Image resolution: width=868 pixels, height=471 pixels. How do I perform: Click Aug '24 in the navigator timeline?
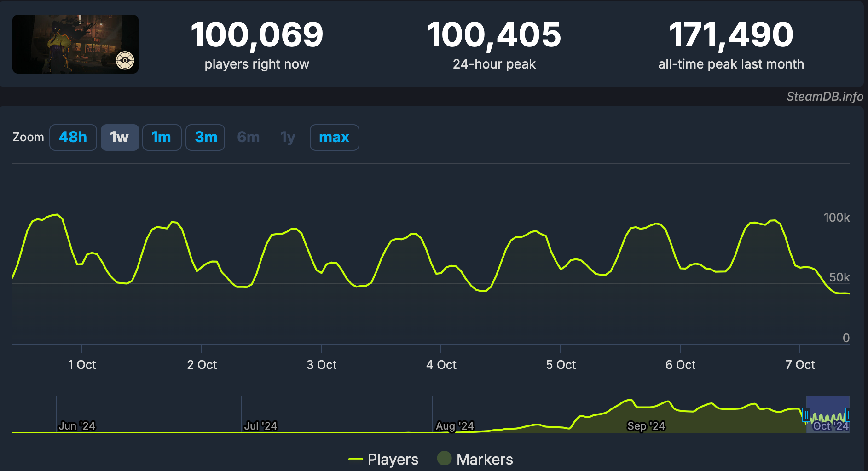click(455, 426)
